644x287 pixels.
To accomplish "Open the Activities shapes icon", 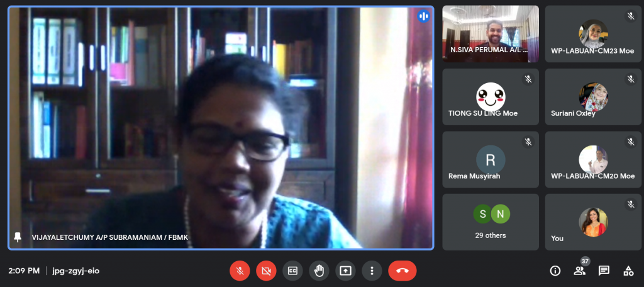I will [x=628, y=271].
